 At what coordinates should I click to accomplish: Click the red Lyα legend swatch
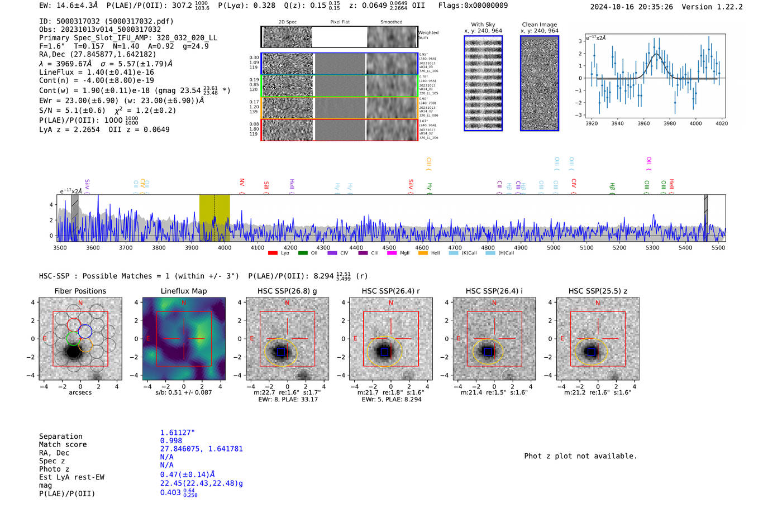point(273,253)
